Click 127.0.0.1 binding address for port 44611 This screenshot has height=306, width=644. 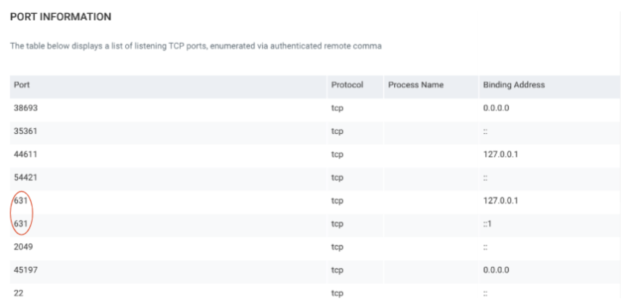(x=500, y=154)
